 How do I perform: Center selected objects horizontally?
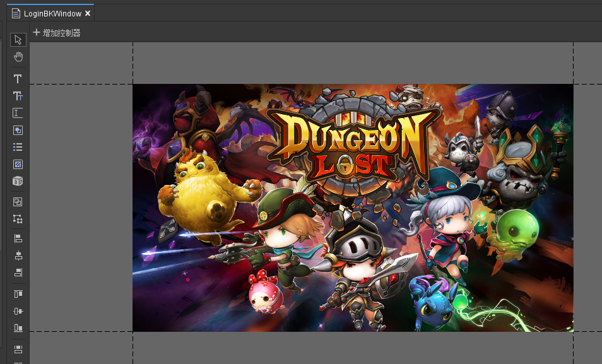pyautogui.click(x=18, y=255)
